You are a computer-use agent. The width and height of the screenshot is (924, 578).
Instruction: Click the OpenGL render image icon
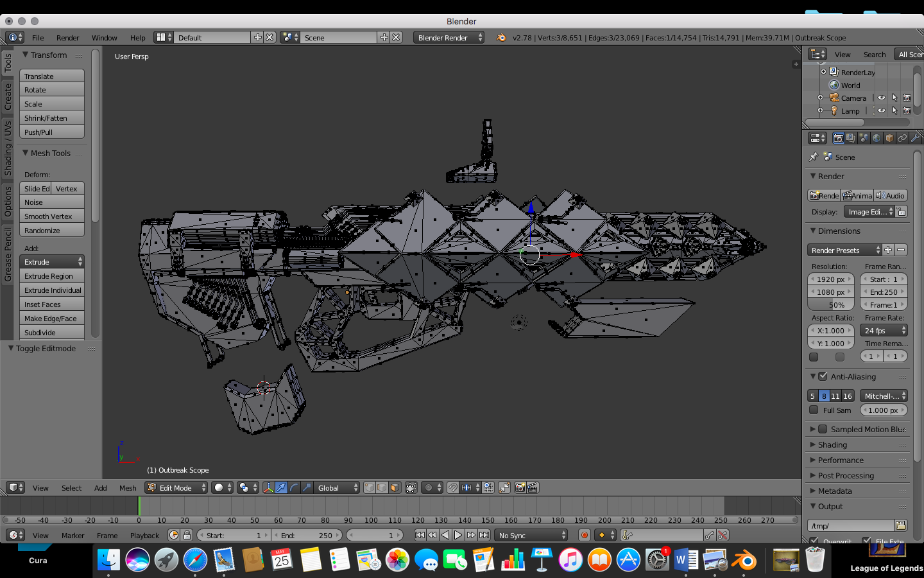[x=520, y=488]
